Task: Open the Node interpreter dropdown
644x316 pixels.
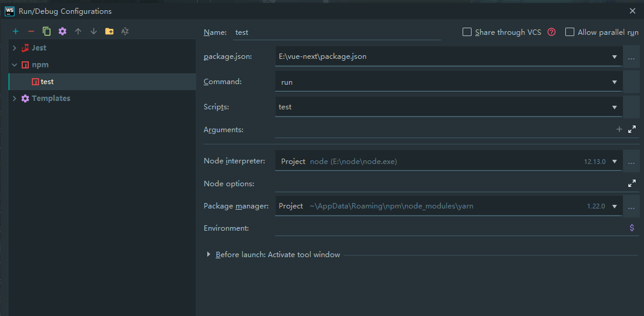Action: tap(615, 162)
